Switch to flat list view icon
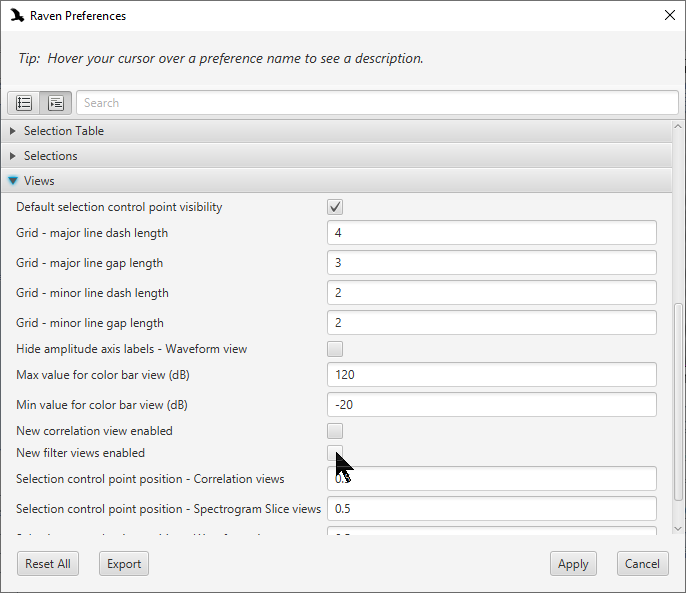Viewport: 686px width, 593px height. pos(24,103)
